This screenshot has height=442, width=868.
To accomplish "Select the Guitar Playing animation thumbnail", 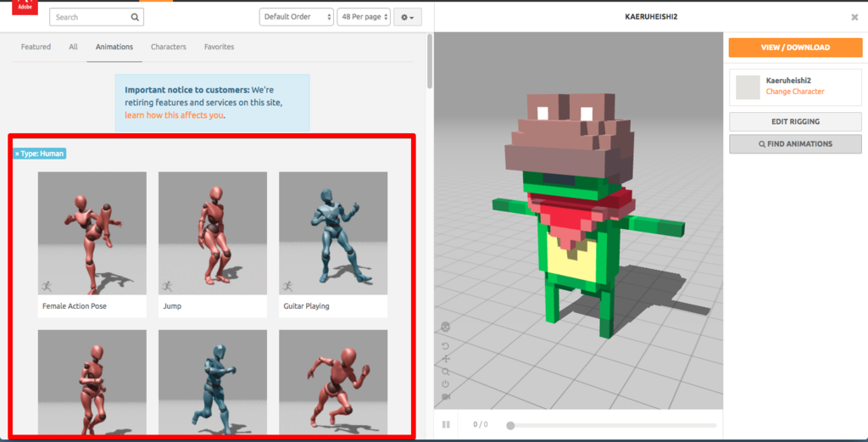I will [333, 233].
